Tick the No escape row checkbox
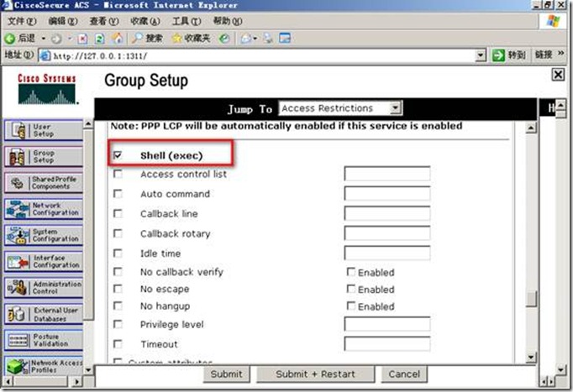This screenshot has width=573, height=392. click(118, 289)
